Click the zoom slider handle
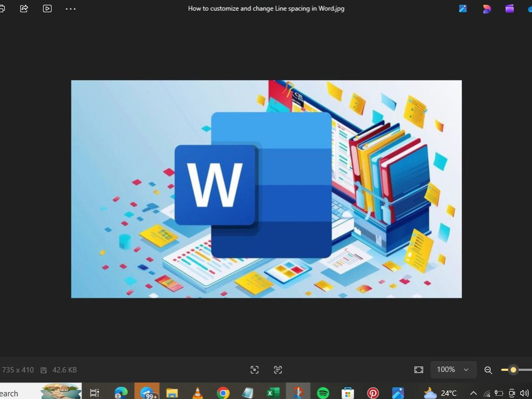Image resolution: width=532 pixels, height=399 pixels. (x=513, y=370)
